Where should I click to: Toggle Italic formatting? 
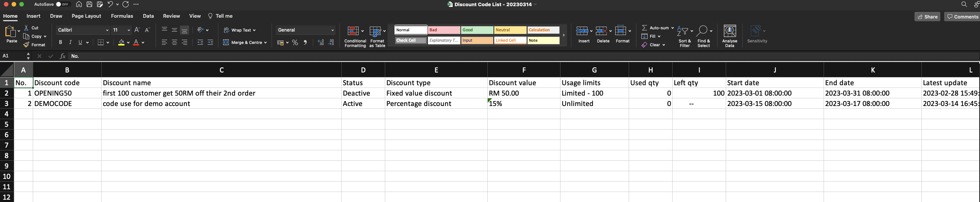click(70, 42)
